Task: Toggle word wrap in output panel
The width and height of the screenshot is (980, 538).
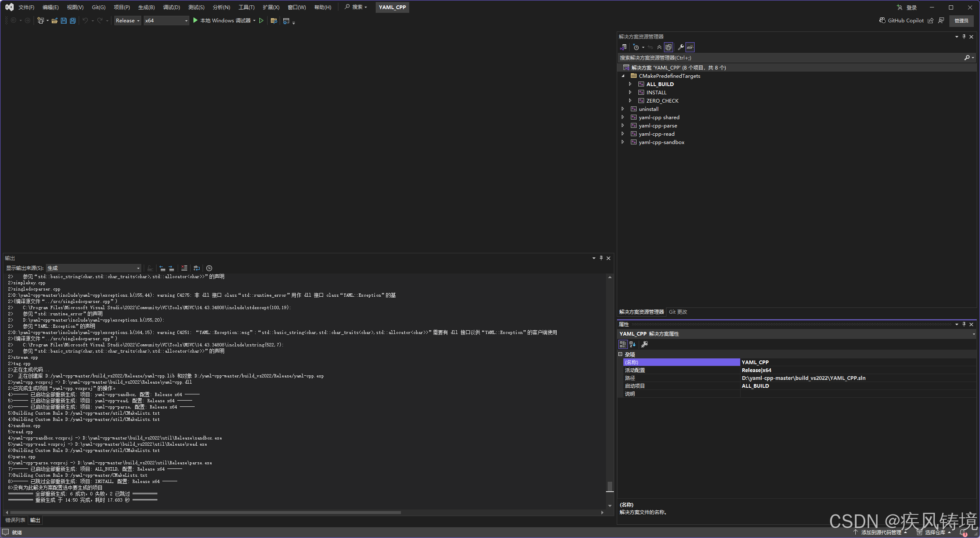Action: [x=197, y=268]
